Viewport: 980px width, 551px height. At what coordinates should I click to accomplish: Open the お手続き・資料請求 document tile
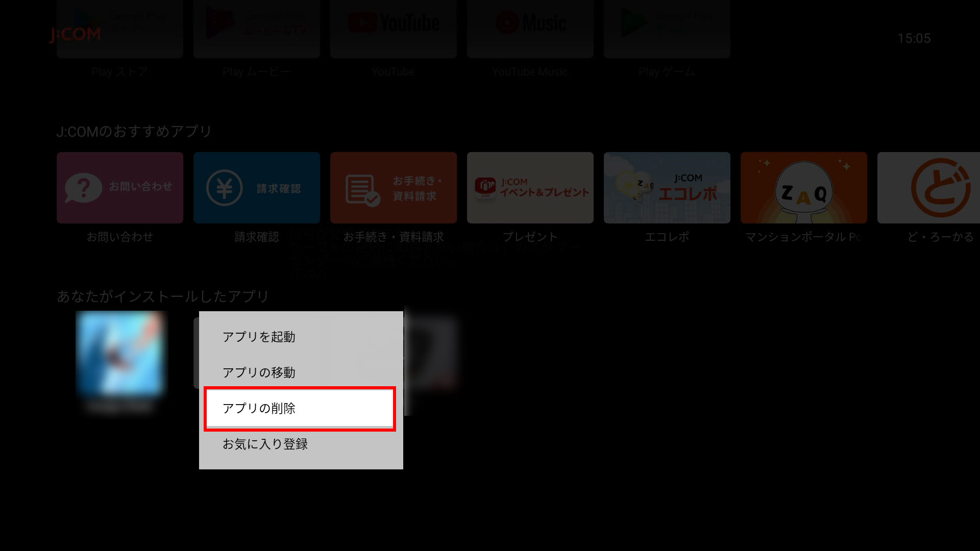[394, 188]
